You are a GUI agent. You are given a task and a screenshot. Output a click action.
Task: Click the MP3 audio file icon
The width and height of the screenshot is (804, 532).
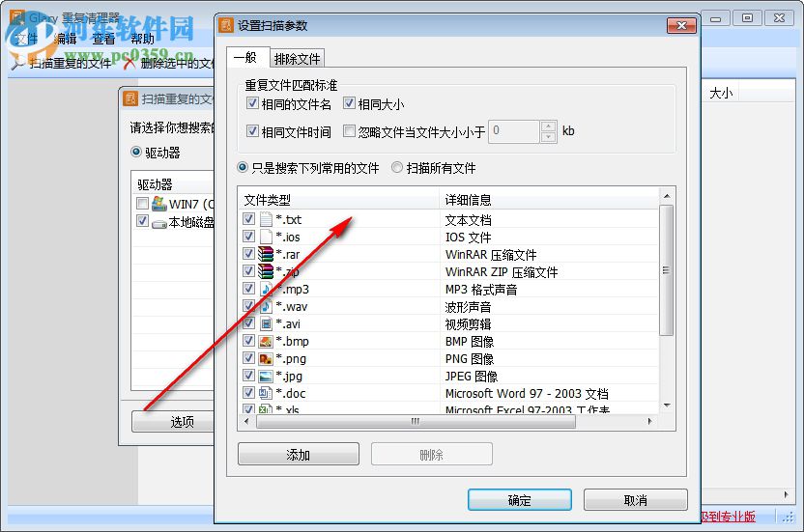point(266,289)
